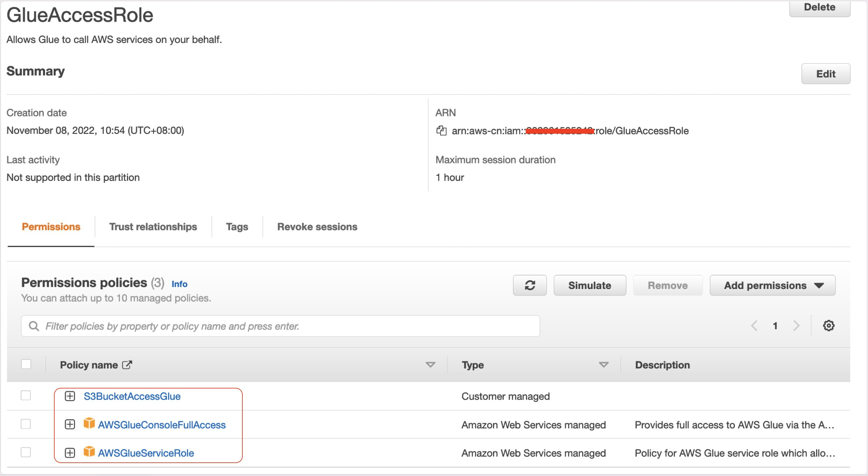Image resolution: width=868 pixels, height=476 pixels.
Task: Click the external link icon beside Policy name
Action: (x=127, y=365)
